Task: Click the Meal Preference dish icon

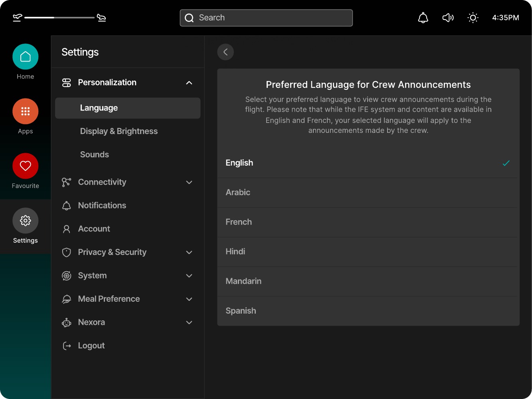Action: [x=66, y=299]
